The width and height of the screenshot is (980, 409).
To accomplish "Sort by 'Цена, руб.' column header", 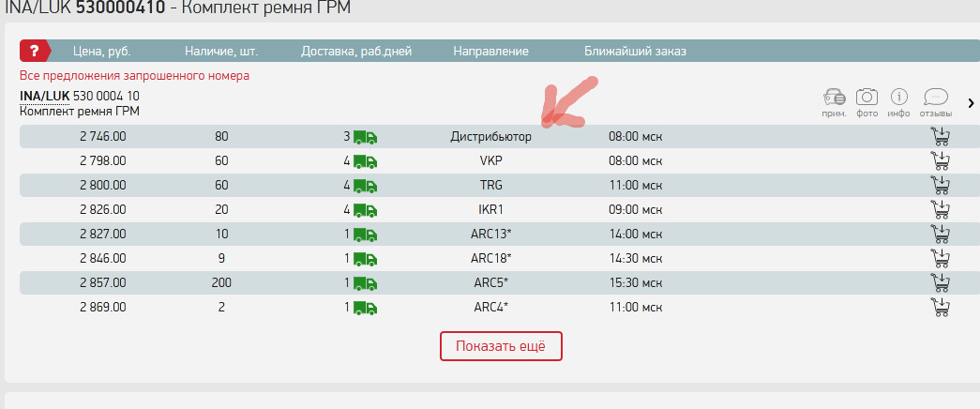I will coord(105,52).
